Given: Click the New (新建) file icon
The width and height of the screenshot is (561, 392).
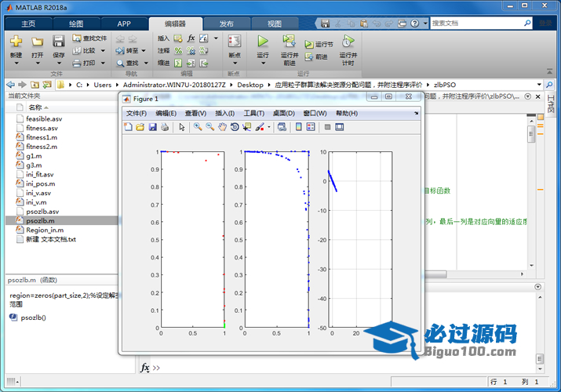Looking at the screenshot, I should tap(16, 42).
